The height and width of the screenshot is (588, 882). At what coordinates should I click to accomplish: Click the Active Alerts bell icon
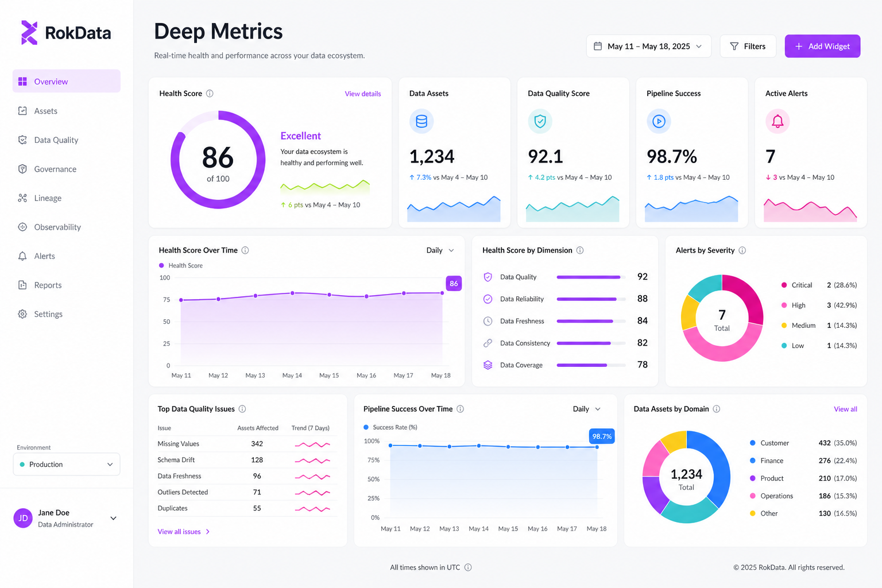pos(777,121)
